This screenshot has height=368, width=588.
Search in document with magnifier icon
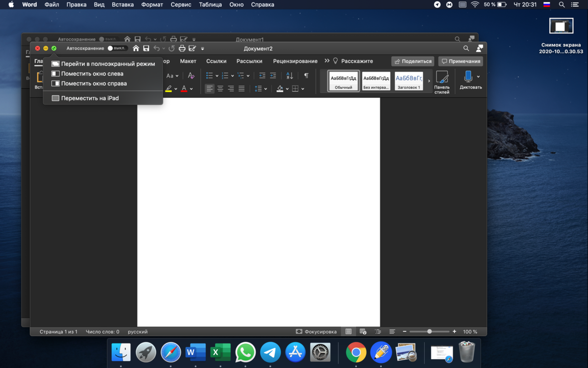point(466,49)
